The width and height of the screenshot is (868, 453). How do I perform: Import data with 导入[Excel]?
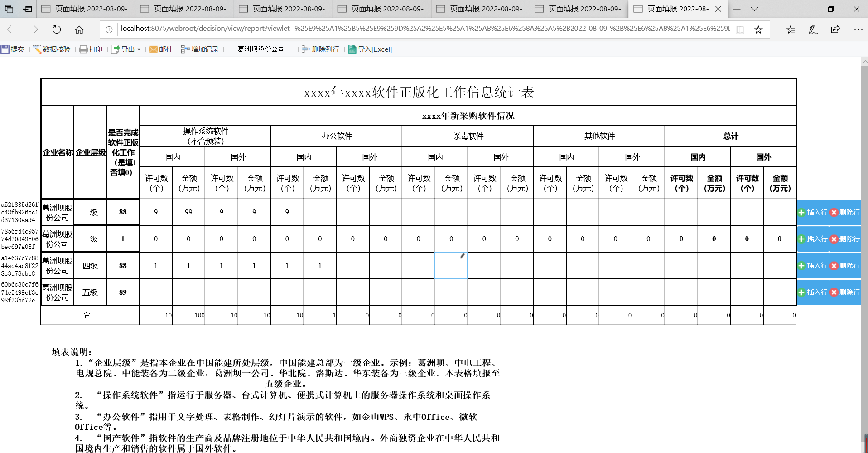(x=370, y=49)
